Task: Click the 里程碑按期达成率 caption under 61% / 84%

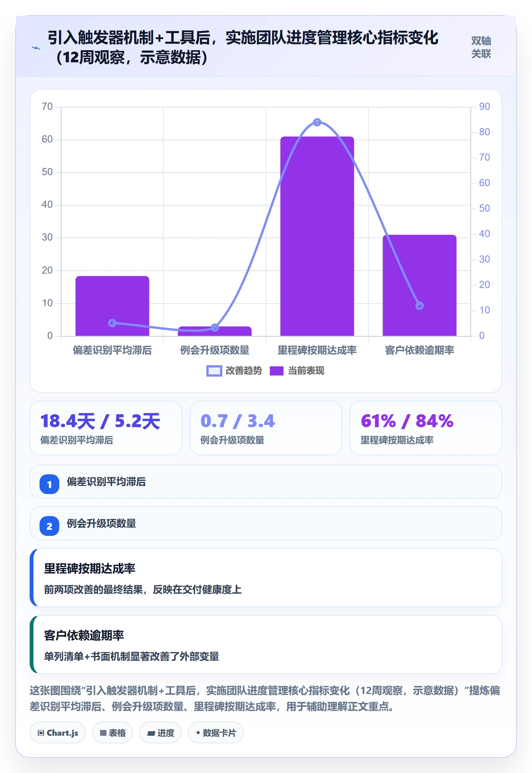Action: coord(397,440)
